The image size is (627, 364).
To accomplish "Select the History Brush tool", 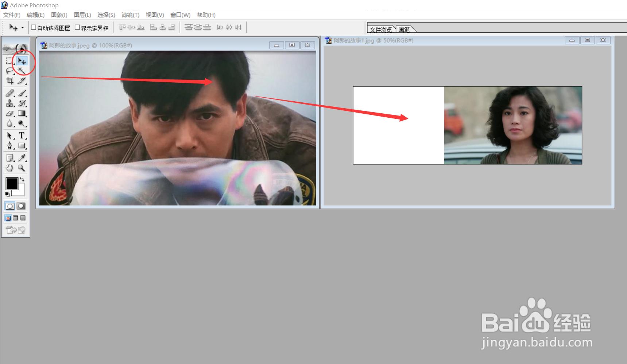I will (22, 103).
